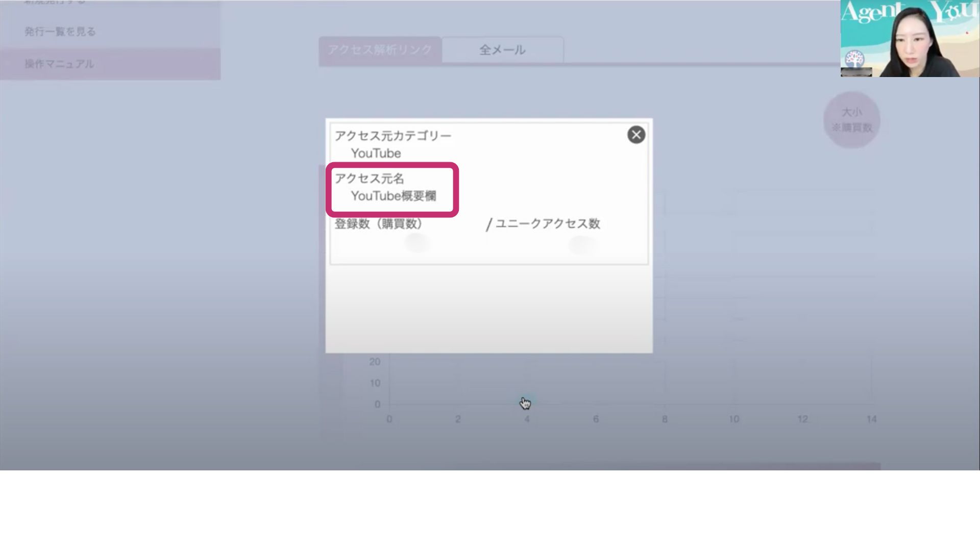980x551 pixels.
Task: Click the YouTube category value
Action: click(376, 153)
